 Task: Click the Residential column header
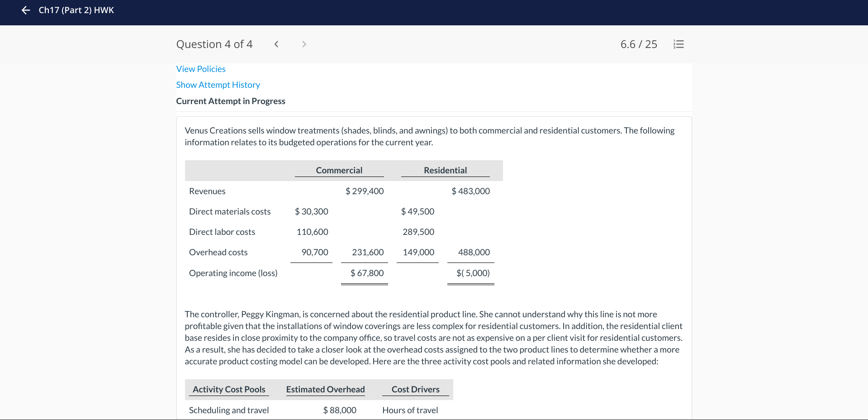point(446,170)
